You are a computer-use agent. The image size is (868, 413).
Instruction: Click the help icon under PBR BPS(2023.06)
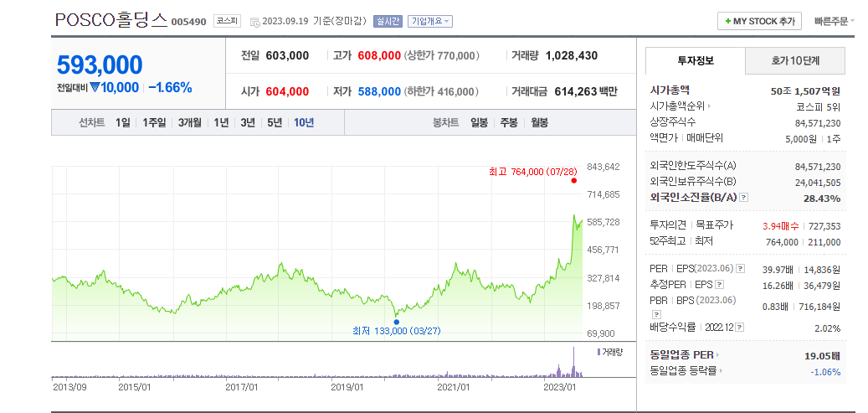656,314
